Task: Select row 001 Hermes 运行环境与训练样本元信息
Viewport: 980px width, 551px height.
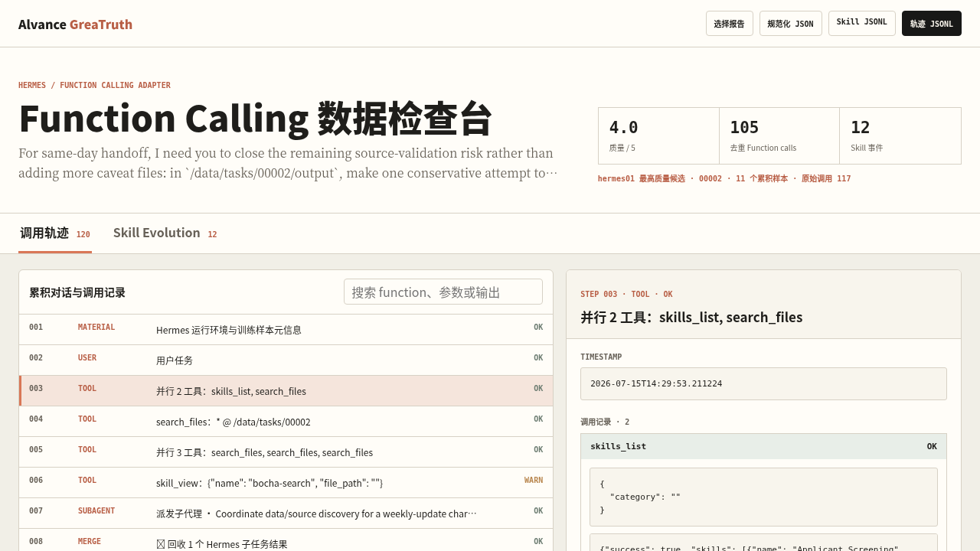Action: [286, 329]
